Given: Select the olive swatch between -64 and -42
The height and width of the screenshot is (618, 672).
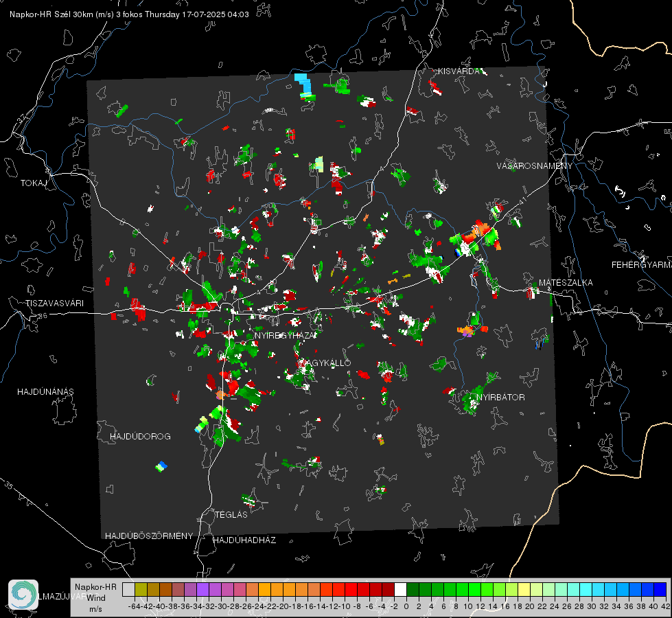Looking at the screenshot, I should [141, 589].
